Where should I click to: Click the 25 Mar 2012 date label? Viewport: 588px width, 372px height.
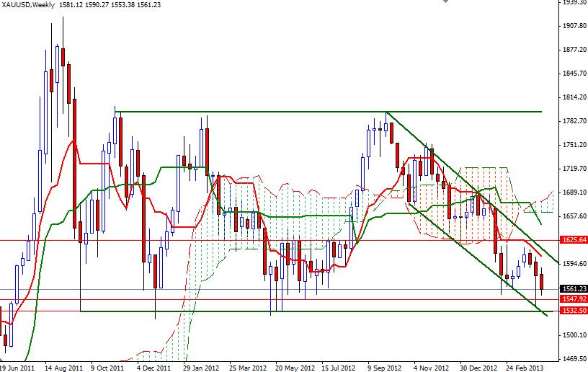247,366
